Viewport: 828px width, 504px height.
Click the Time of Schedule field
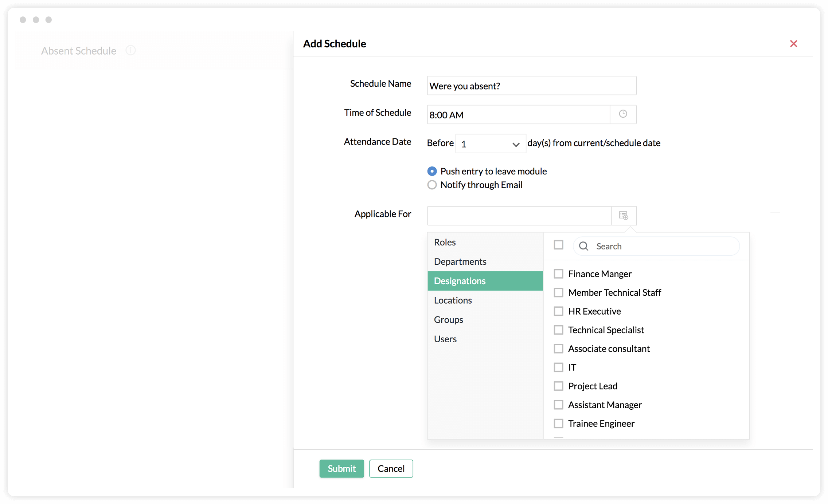point(519,115)
